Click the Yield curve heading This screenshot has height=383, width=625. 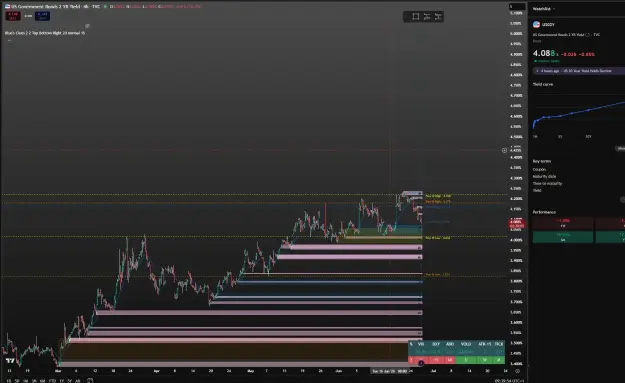(543, 84)
